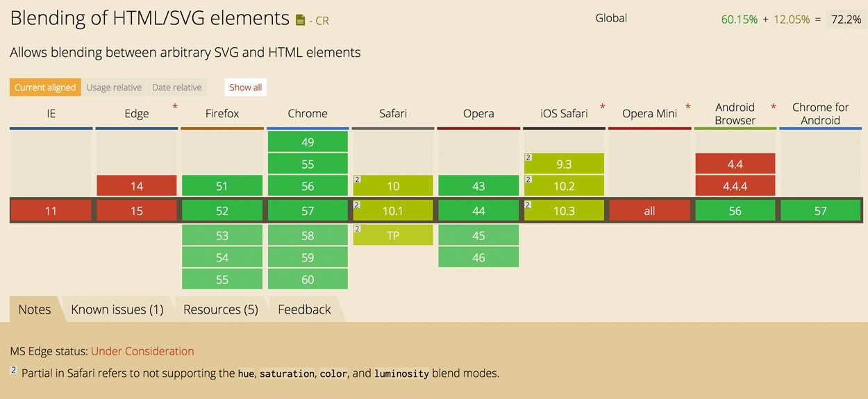Switch to Date relative view
868x399 pixels.
(176, 87)
